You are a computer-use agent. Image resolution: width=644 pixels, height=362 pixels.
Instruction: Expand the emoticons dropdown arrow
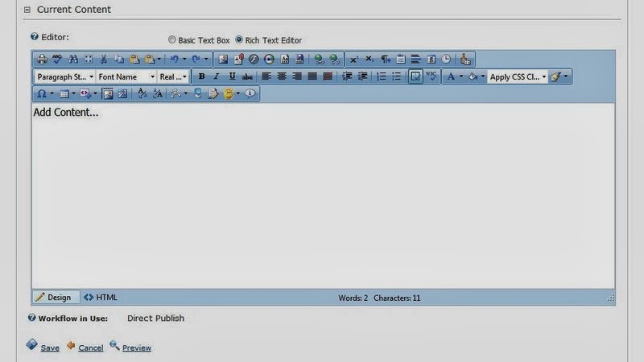[x=238, y=93]
